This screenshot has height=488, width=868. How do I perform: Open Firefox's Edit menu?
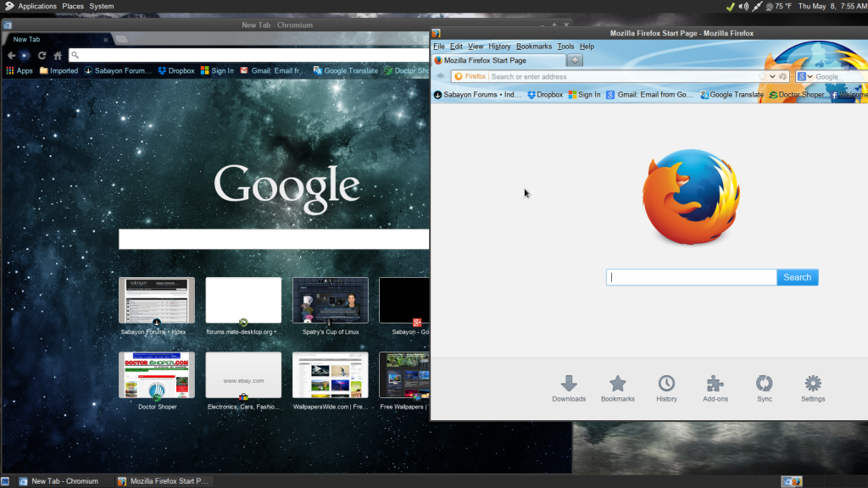point(456,47)
